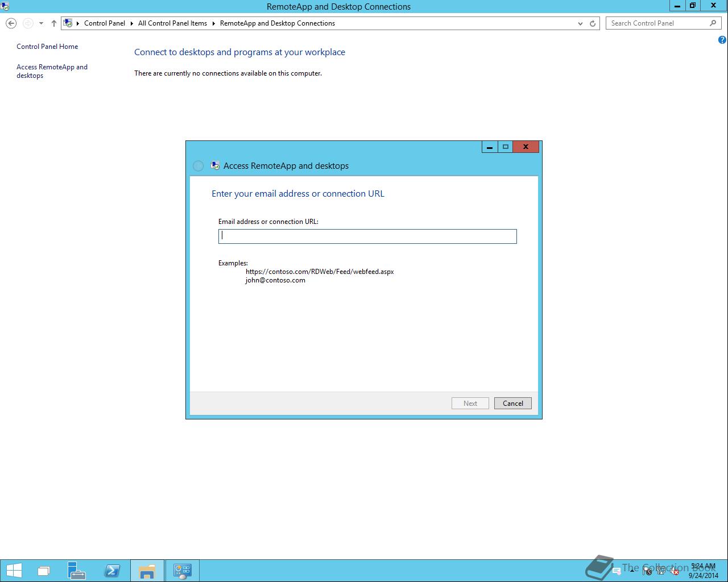
Task: Open the system clock and date
Action: (704, 571)
